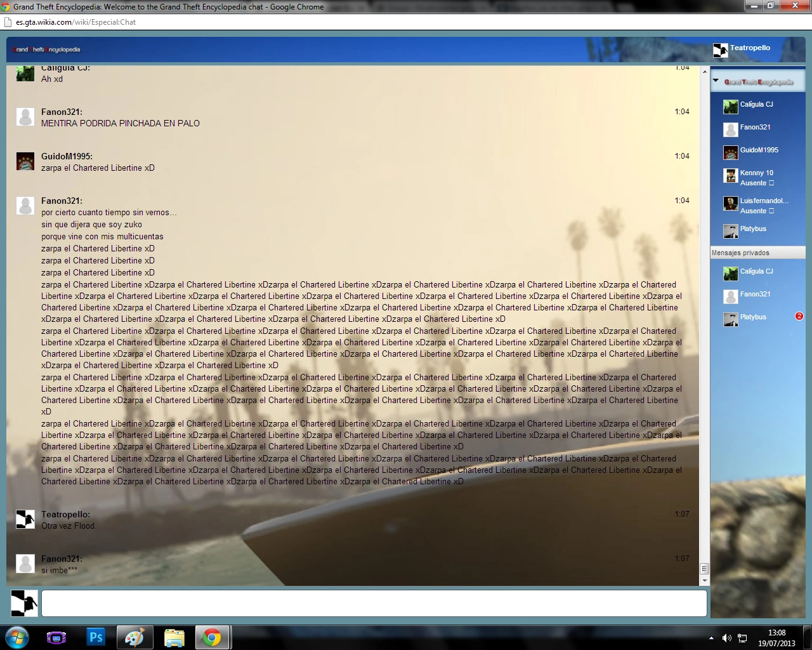Click the volume icon in system tray
The width and height of the screenshot is (812, 650).
coord(726,638)
